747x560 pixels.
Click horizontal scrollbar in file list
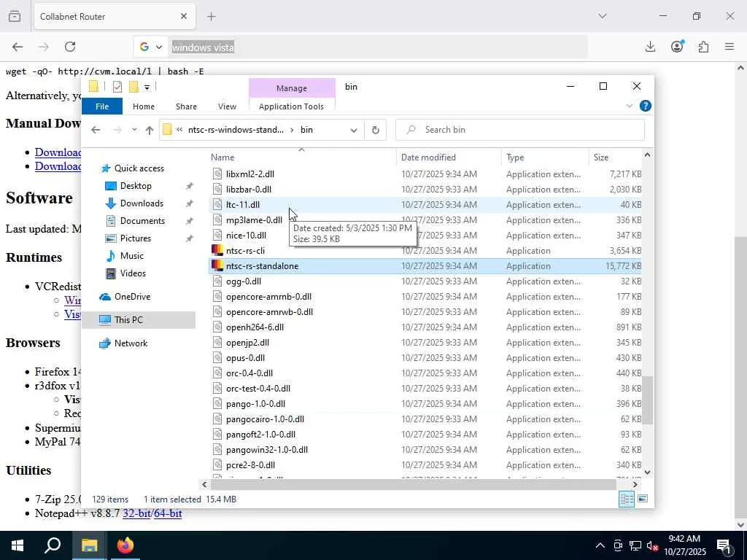pyautogui.click(x=413, y=484)
